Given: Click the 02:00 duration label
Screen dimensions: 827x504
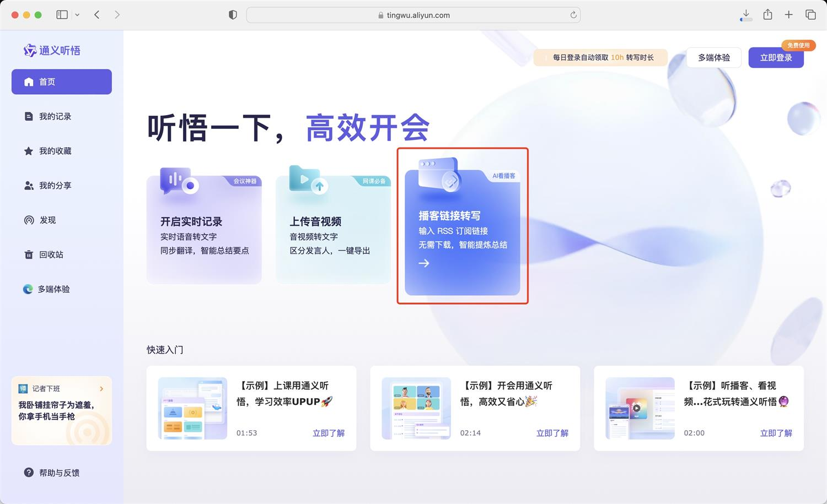Looking at the screenshot, I should [x=694, y=433].
